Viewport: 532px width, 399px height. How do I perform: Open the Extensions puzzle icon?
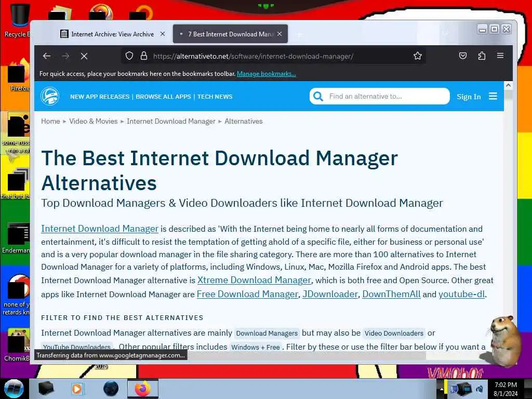(482, 56)
